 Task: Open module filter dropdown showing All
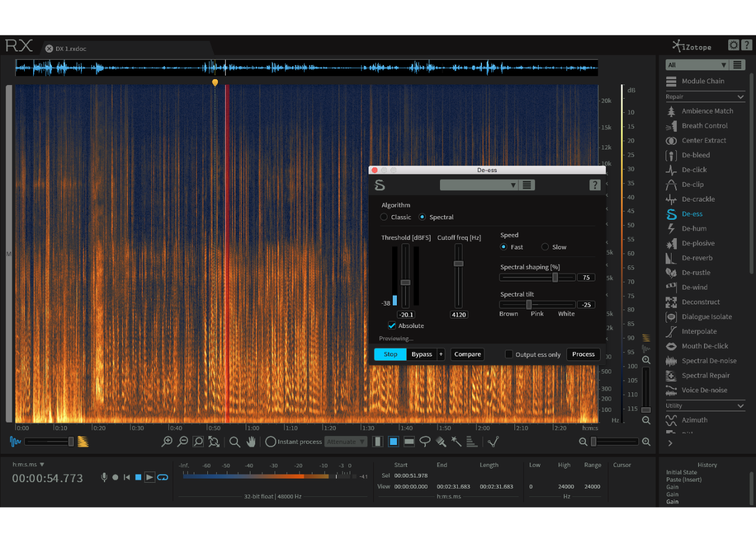[x=696, y=65]
